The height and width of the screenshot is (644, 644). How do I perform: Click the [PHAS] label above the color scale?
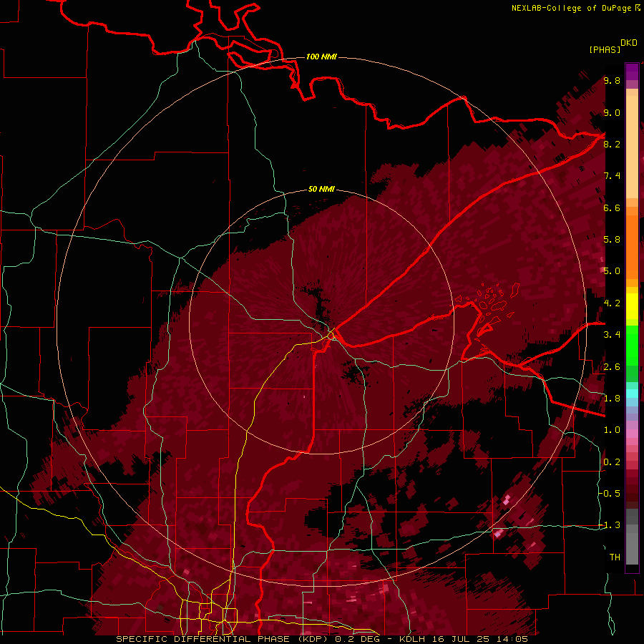(605, 49)
